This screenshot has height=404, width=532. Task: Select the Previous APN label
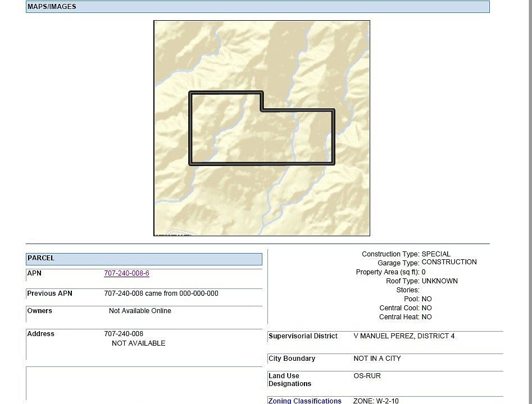pyautogui.click(x=49, y=293)
